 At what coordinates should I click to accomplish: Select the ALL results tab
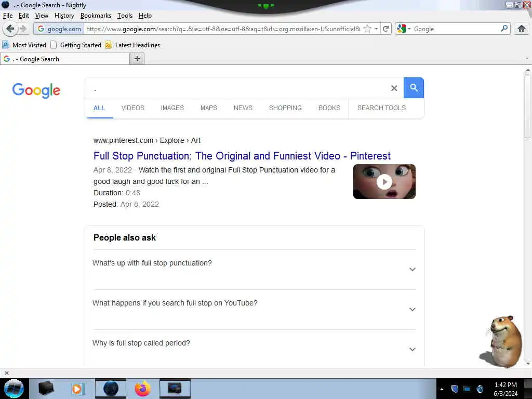point(99,108)
